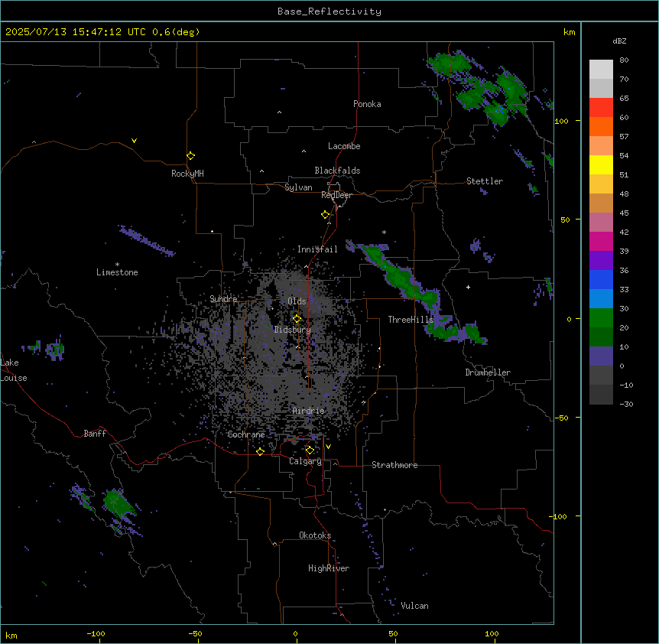Click the Cochrane town label
The height and width of the screenshot is (644, 659).
246,434
